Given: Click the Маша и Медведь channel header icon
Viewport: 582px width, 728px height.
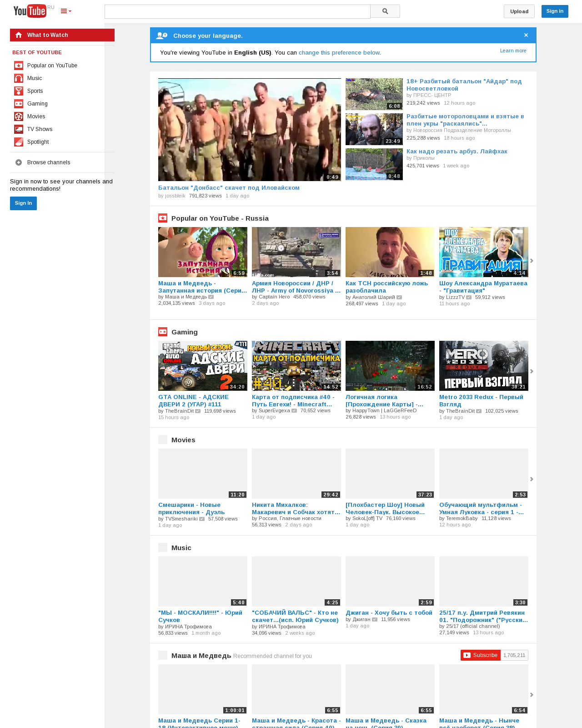Looking at the screenshot, I should pos(163,655).
